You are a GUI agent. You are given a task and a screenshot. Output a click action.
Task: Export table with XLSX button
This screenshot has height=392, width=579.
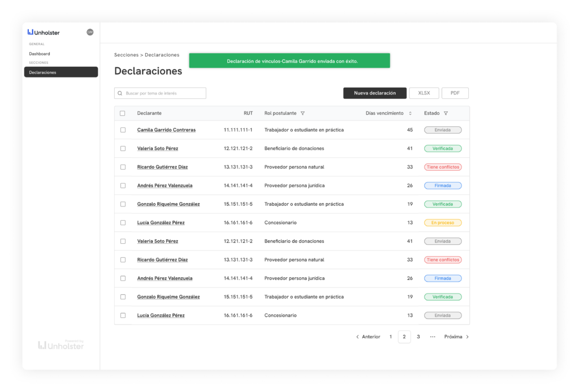pyautogui.click(x=424, y=93)
